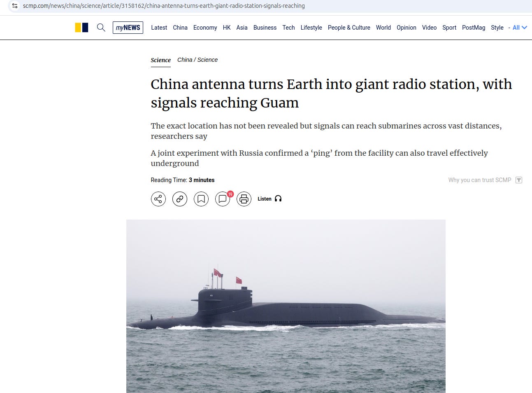This screenshot has width=532, height=393.
Task: Open the Style nav section
Action: click(x=497, y=28)
